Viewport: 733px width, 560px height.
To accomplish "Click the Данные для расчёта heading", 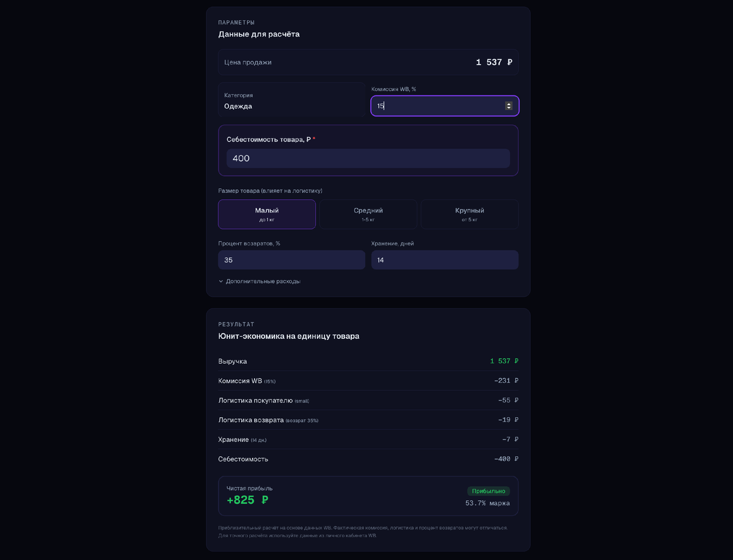I will [259, 34].
